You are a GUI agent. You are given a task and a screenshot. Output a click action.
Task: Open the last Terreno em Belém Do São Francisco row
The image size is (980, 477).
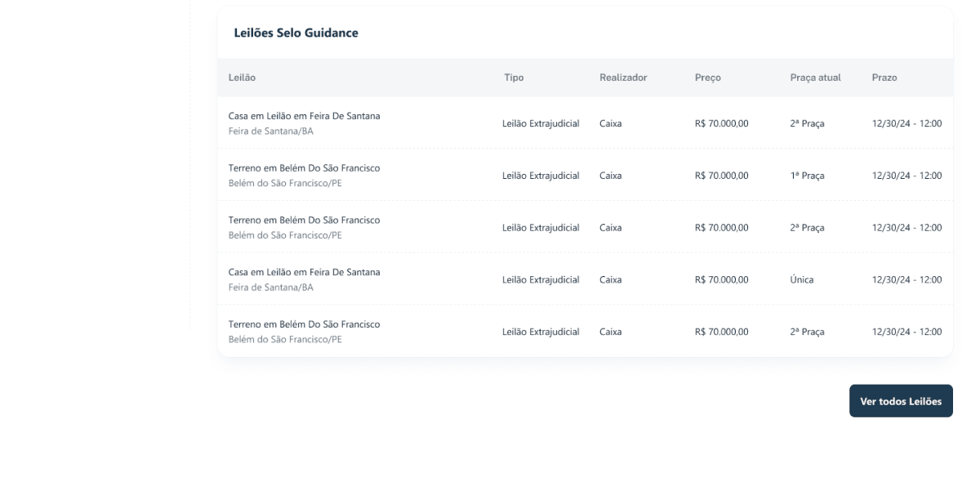pos(586,332)
